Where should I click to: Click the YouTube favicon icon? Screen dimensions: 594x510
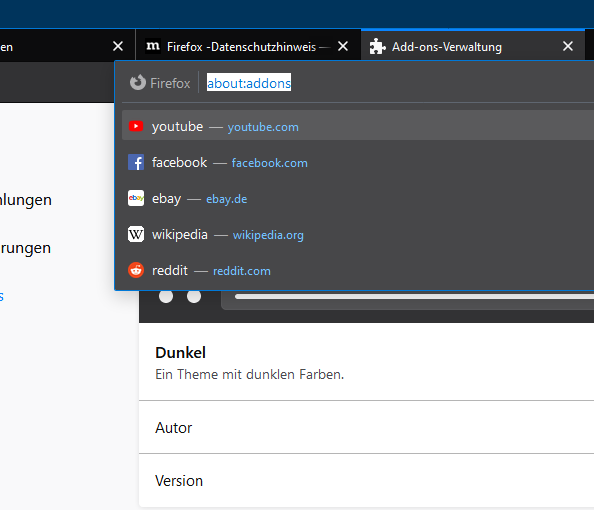[136, 126]
